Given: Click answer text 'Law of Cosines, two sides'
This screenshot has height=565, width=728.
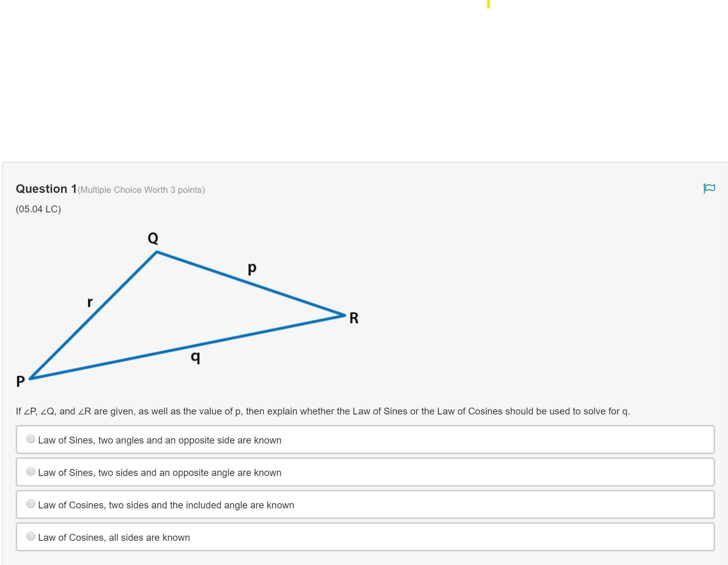Looking at the screenshot, I should [x=166, y=505].
